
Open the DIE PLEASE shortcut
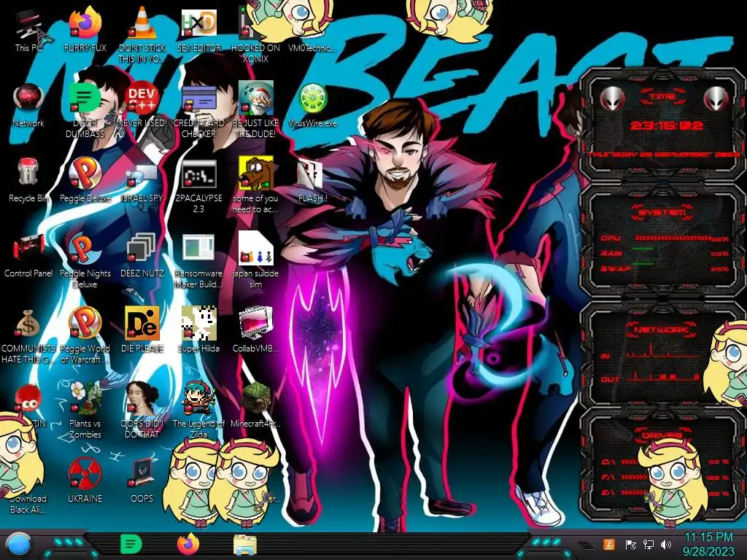coord(142,330)
